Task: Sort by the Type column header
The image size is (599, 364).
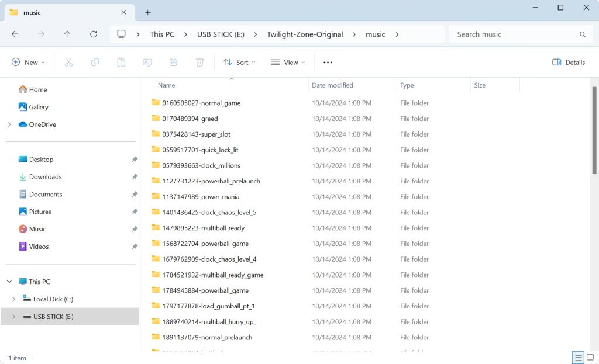Action: pyautogui.click(x=433, y=85)
